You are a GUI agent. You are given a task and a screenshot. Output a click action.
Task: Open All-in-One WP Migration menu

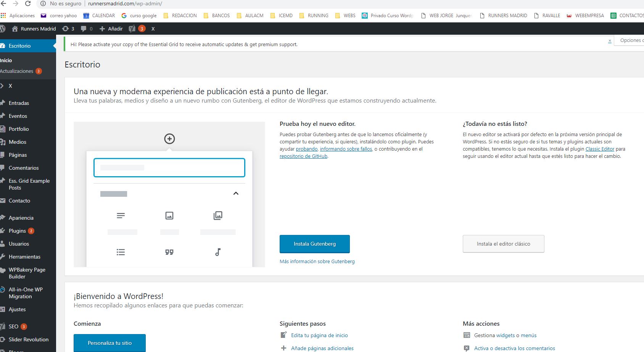coord(28,293)
